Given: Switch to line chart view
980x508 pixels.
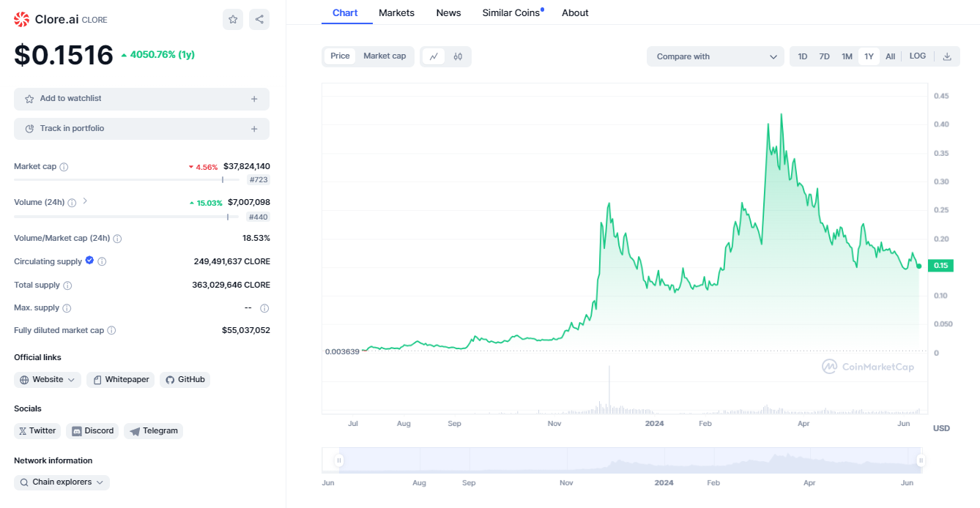Looking at the screenshot, I should 434,56.
